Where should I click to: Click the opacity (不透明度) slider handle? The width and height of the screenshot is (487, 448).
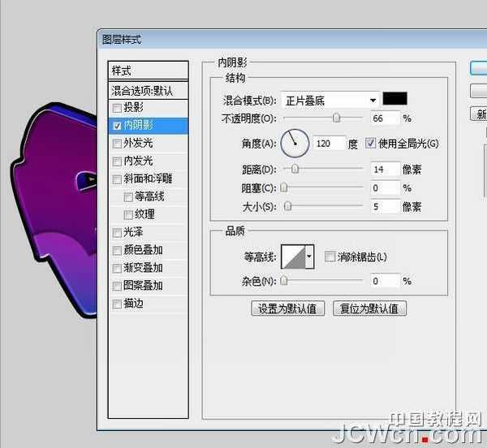click(x=336, y=118)
